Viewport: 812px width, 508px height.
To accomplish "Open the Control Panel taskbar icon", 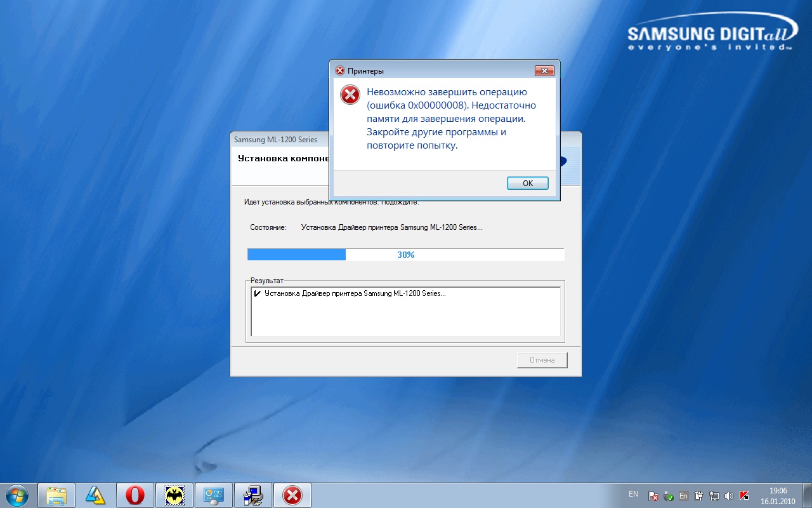I will [x=213, y=495].
